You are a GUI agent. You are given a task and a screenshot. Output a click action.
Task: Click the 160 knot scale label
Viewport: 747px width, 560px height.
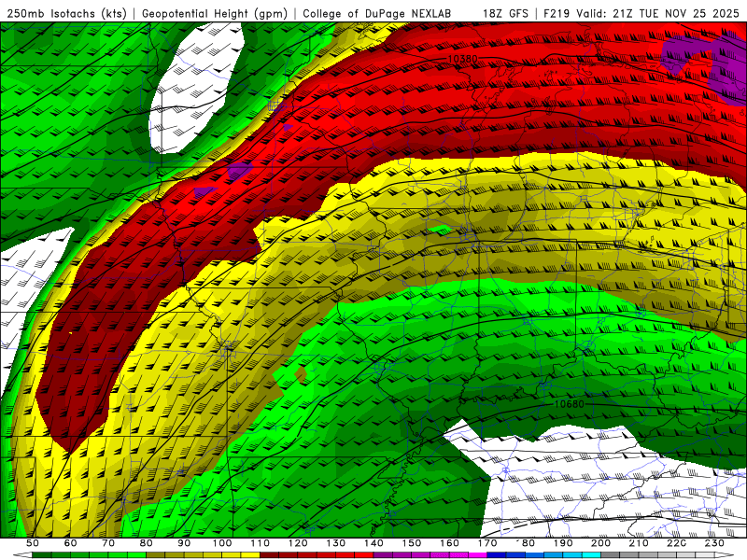click(449, 543)
